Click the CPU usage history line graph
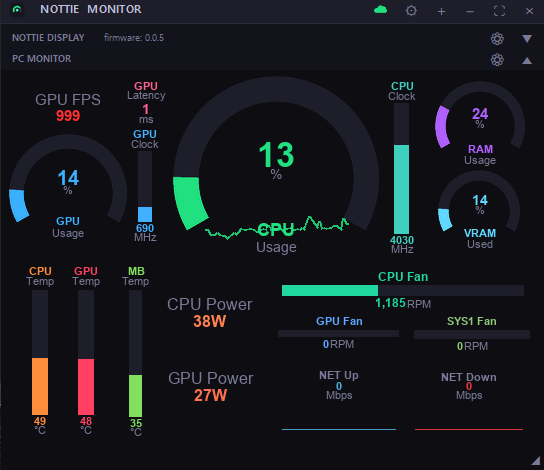Viewport: 544px width, 470px height. click(277, 227)
